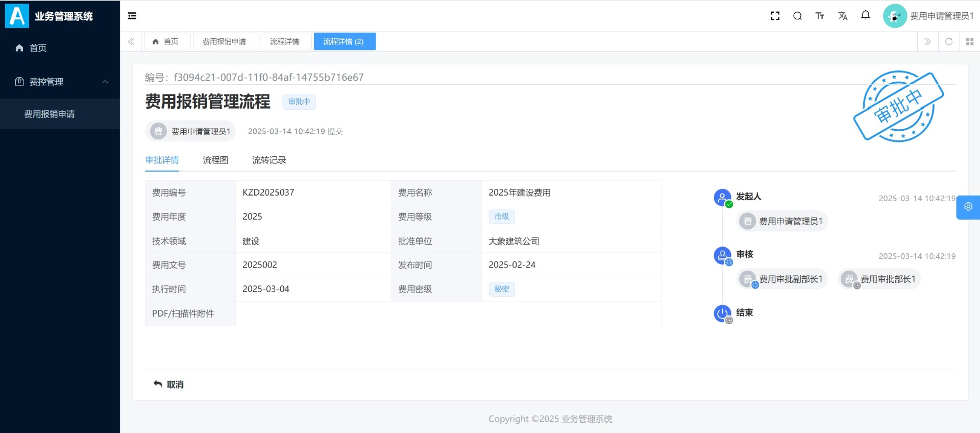
Task: Select 费用报销申请 in the sidebar
Action: click(x=50, y=114)
